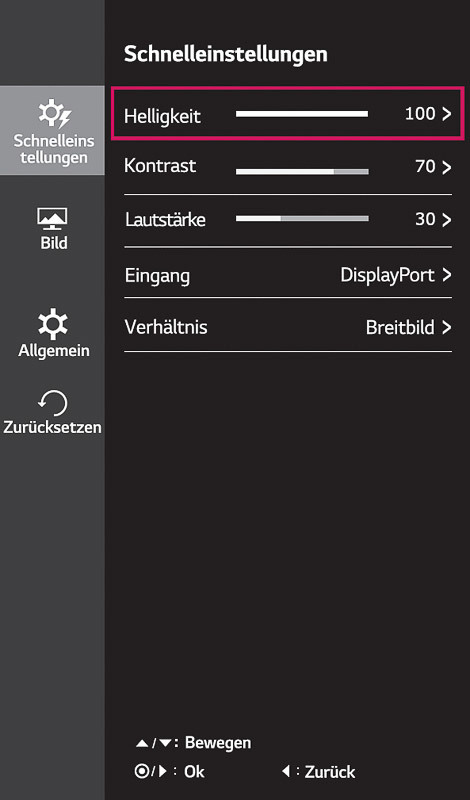Open the Bild monitor icon
The image size is (470, 800).
coord(52,219)
